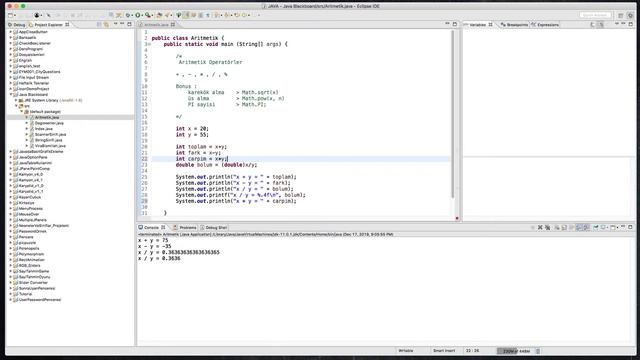Open the Breakpoints tab

pyautogui.click(x=514, y=24)
